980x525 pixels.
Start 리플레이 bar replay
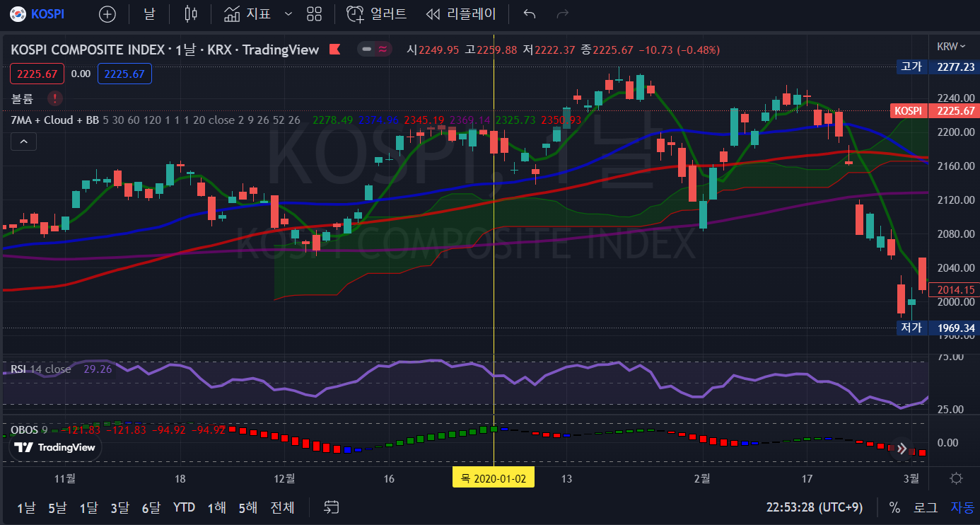click(461, 14)
